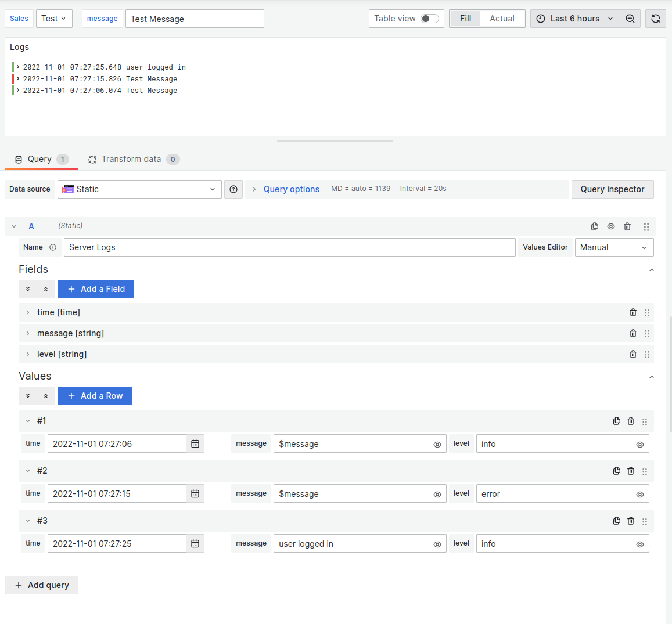The width and height of the screenshot is (672, 624).
Task: Open the Static data source dropdown
Action: click(x=139, y=189)
